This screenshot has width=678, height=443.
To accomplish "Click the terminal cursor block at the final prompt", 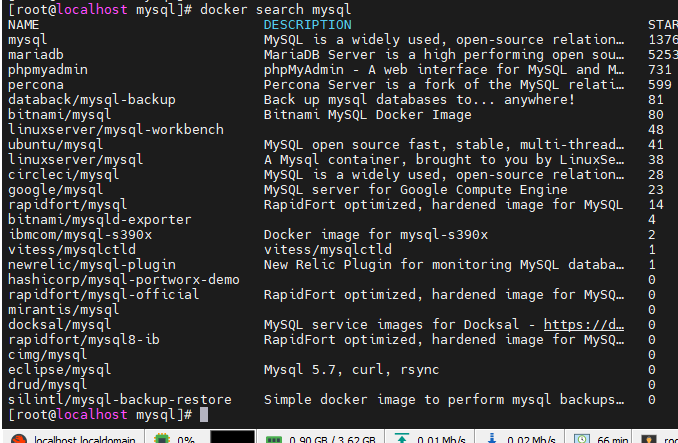I will [204, 414].
